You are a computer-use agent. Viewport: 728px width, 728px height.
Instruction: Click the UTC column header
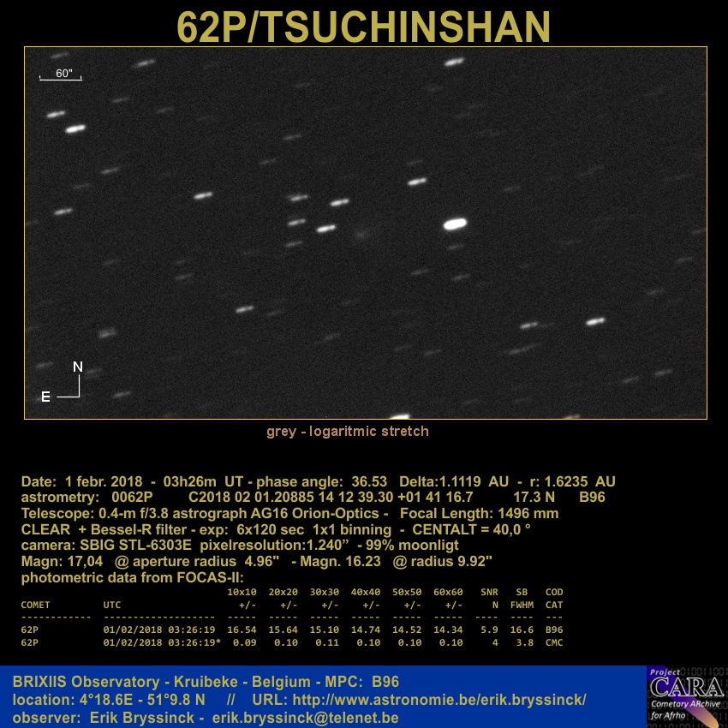pos(112,605)
